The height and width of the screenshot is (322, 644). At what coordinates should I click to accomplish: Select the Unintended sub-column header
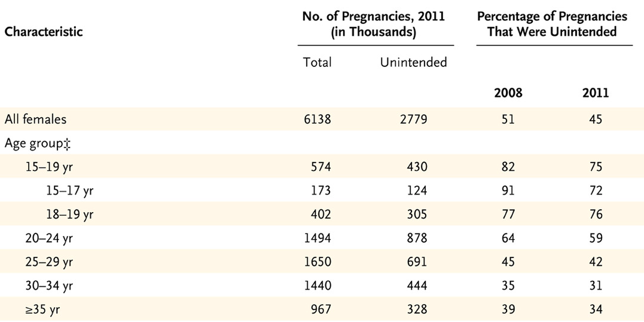(x=413, y=62)
